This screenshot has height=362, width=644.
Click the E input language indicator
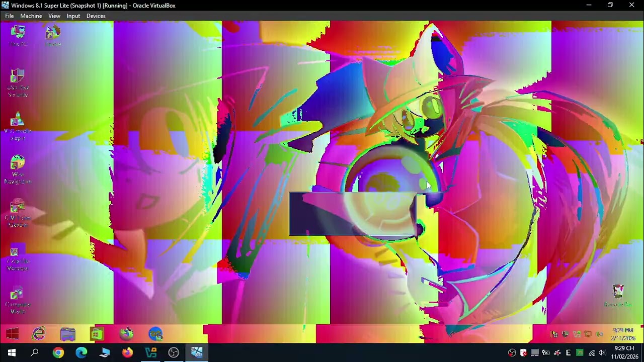(569, 353)
